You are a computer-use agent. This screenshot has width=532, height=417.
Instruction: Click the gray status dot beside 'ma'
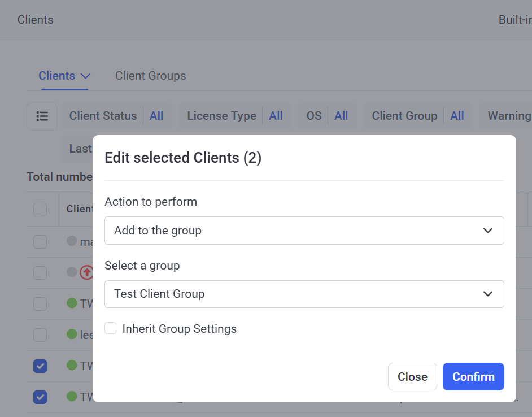click(x=72, y=241)
